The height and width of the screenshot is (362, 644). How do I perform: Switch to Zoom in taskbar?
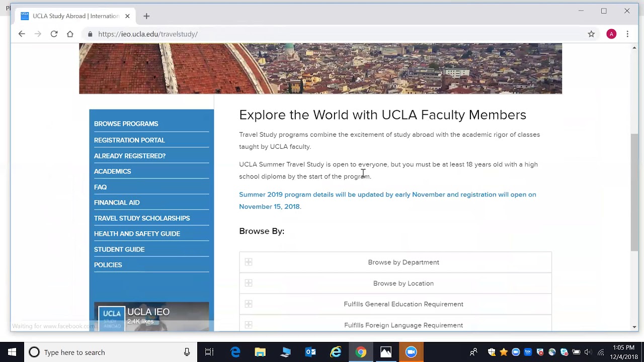click(x=411, y=352)
